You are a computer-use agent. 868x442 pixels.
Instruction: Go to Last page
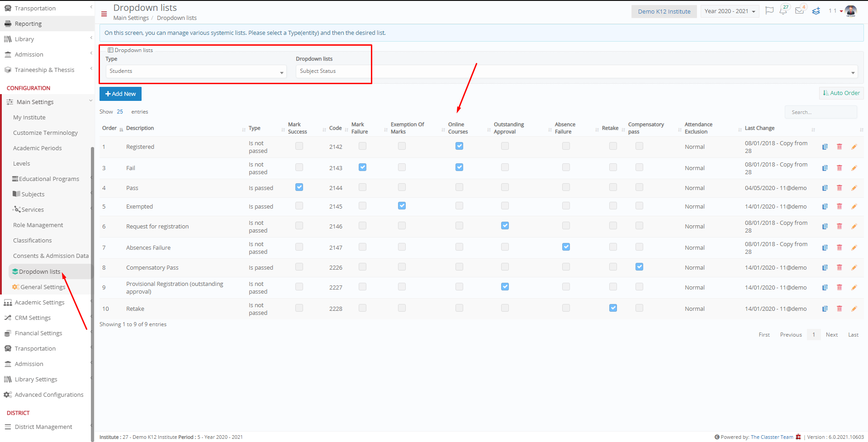click(x=853, y=335)
